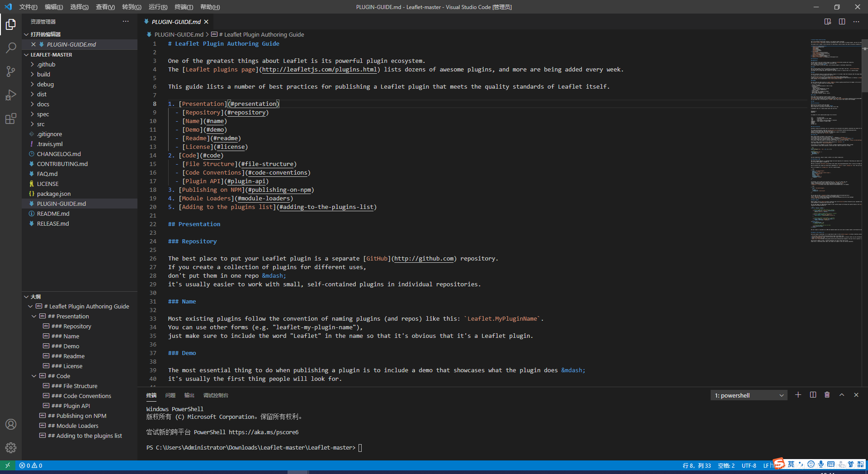
Task: Open the Manage gear icon
Action: (11, 448)
